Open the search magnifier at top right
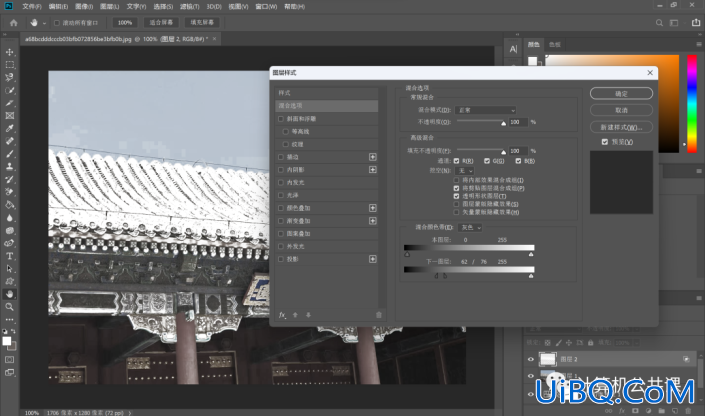The height and width of the screenshot is (416, 705). [x=659, y=22]
